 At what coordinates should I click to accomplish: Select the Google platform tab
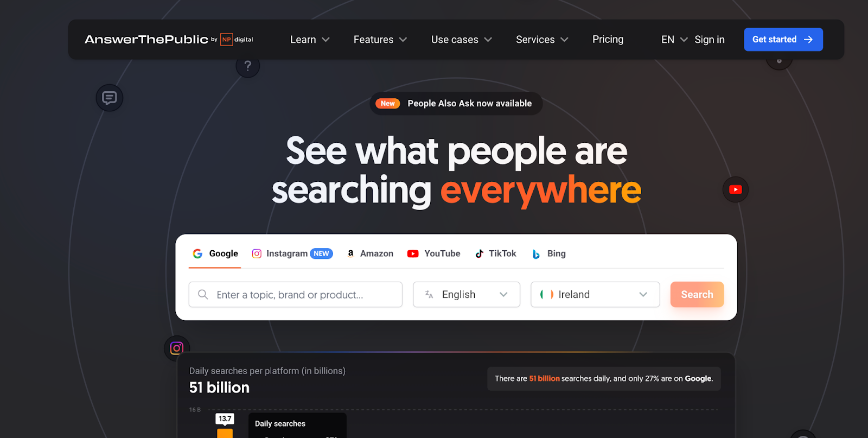coord(215,253)
